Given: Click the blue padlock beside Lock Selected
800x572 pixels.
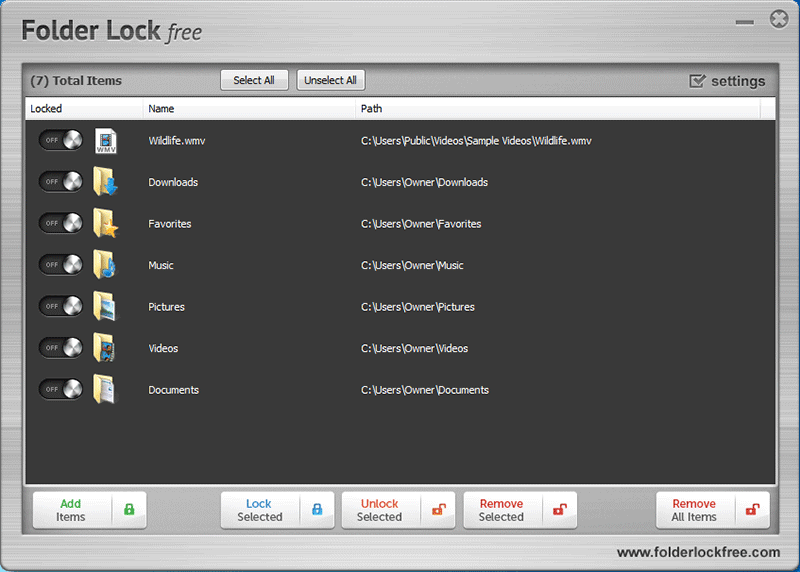Looking at the screenshot, I should 317,509.
